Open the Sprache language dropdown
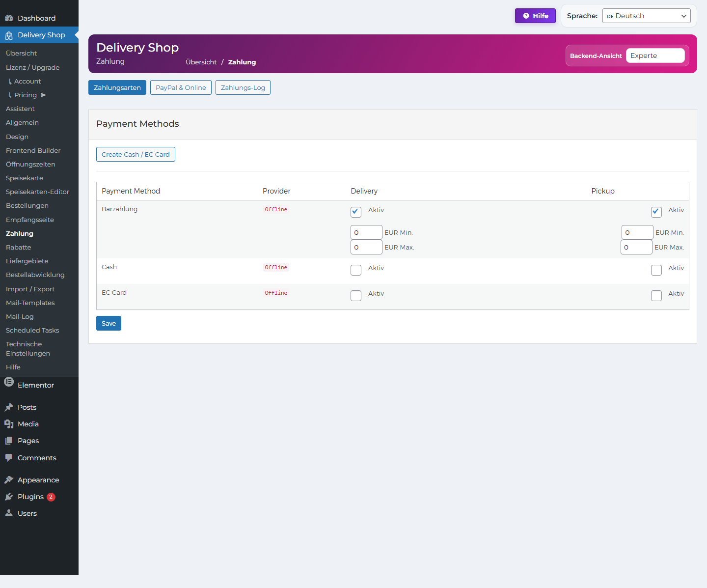 [646, 16]
